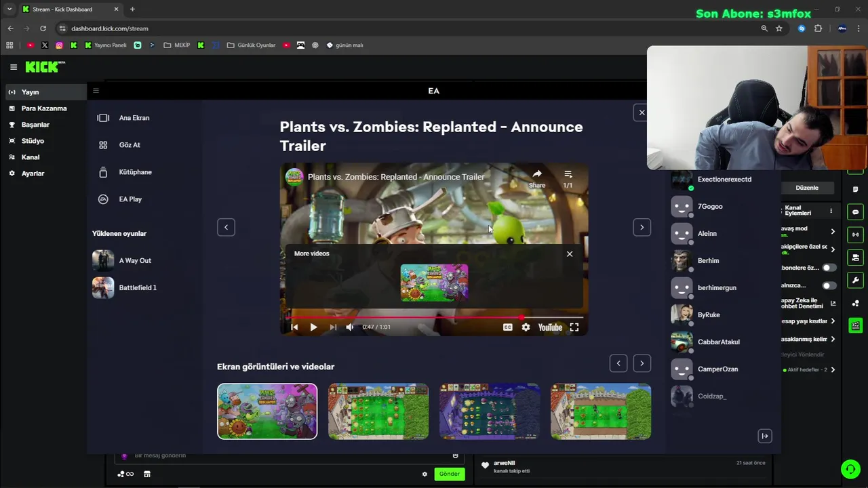Open the Kick hamburger menu
Image resolution: width=868 pixels, height=488 pixels.
click(14, 67)
